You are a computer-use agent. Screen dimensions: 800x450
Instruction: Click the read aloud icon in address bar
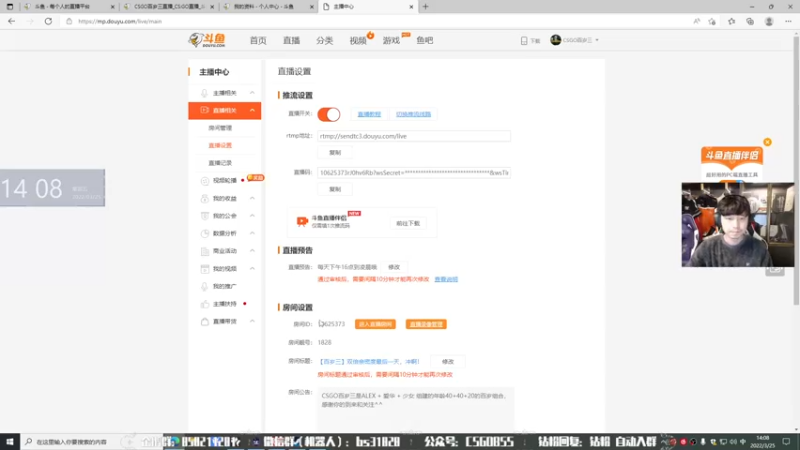696,21
